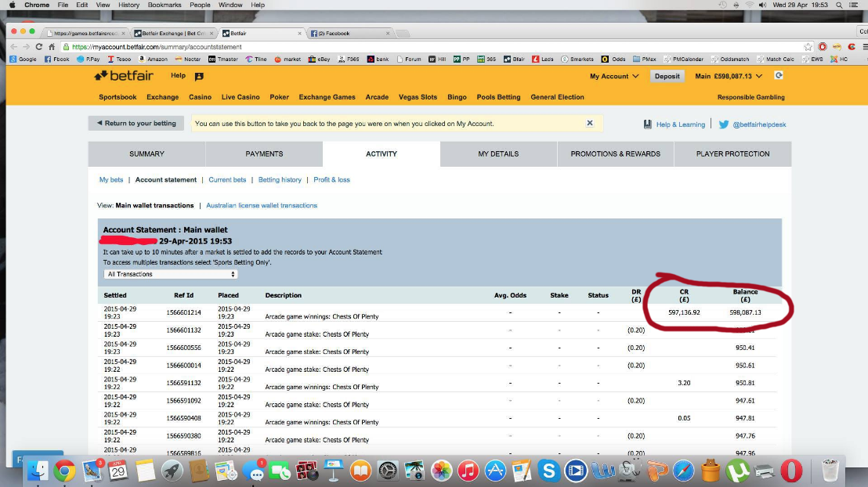868x487 pixels.
Task: Select reference ID 1566601214
Action: pos(184,312)
